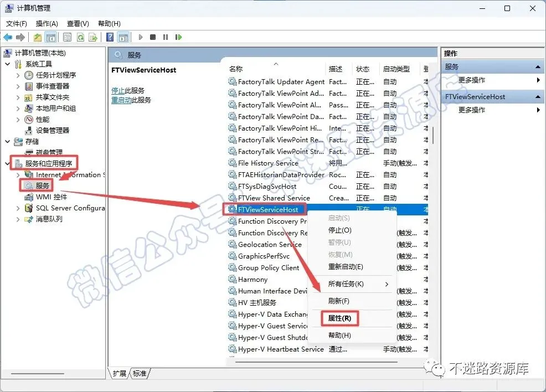This screenshot has width=546, height=392.
Task: Click the Export list toolbar icon
Action: click(93, 37)
